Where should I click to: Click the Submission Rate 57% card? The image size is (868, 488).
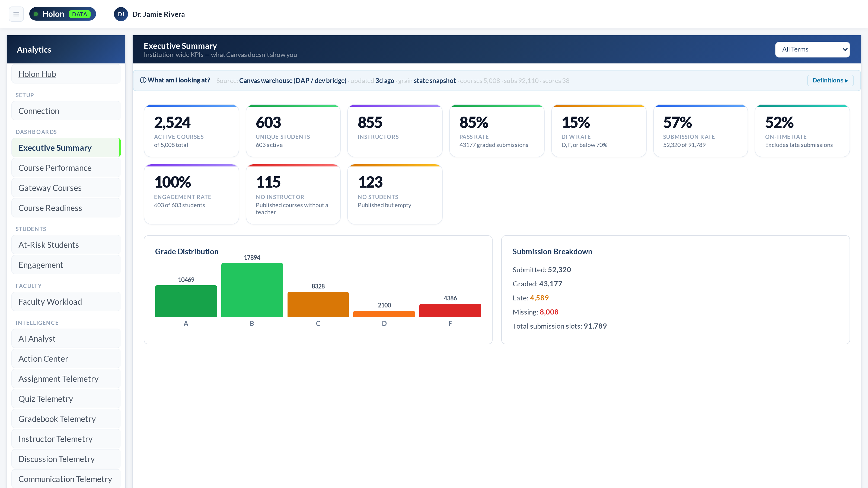701,131
